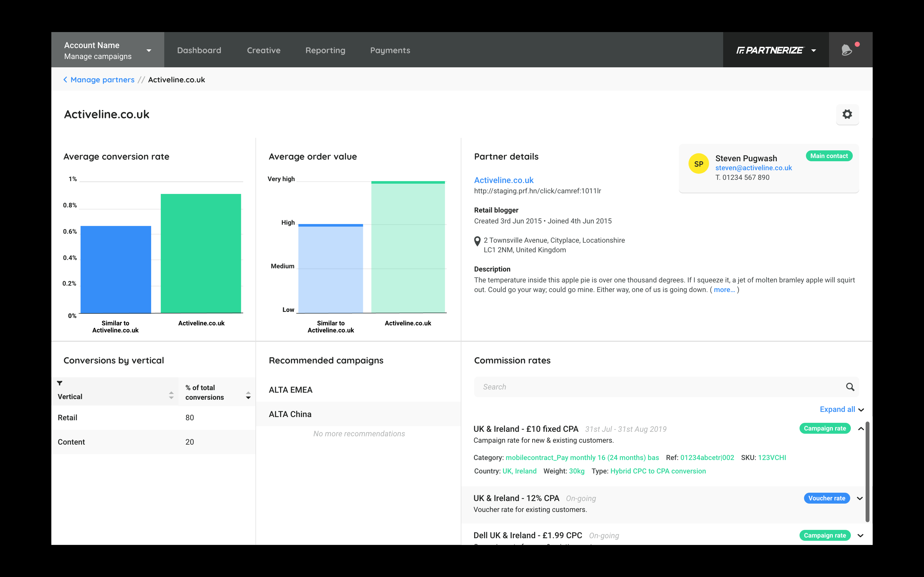Screen dimensions: 924x577
Task: Open the Reporting menu
Action: pos(325,50)
